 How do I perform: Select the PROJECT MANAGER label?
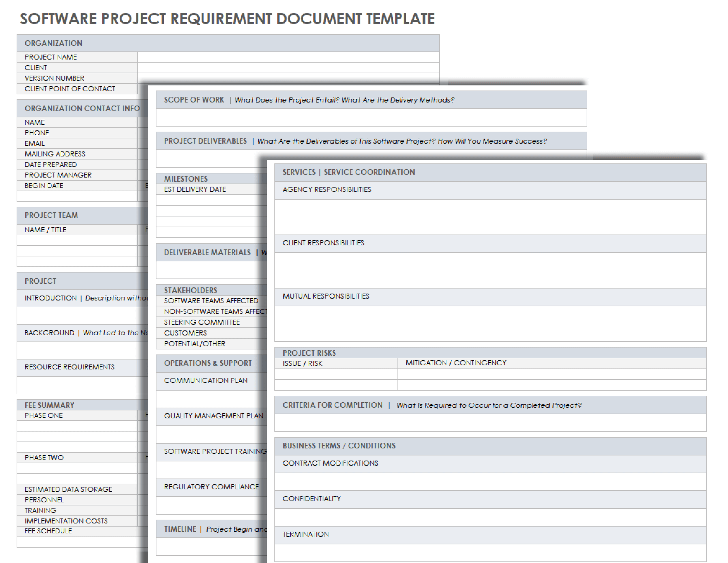pos(58,175)
